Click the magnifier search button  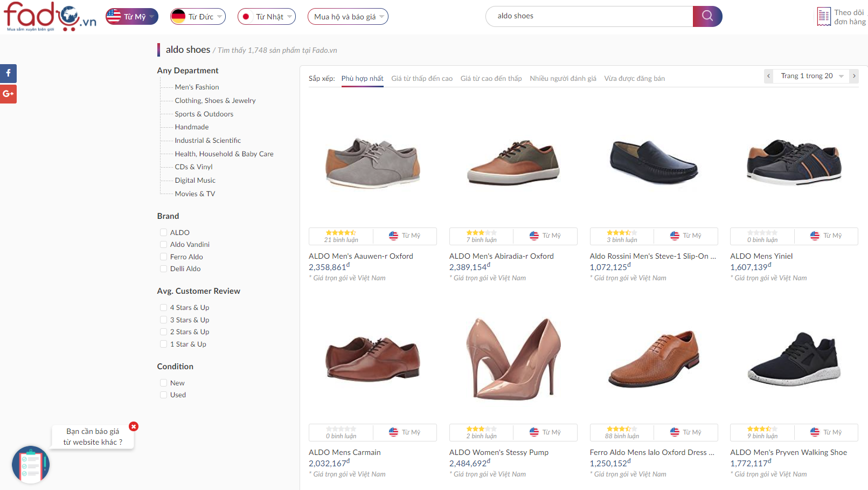pos(707,16)
